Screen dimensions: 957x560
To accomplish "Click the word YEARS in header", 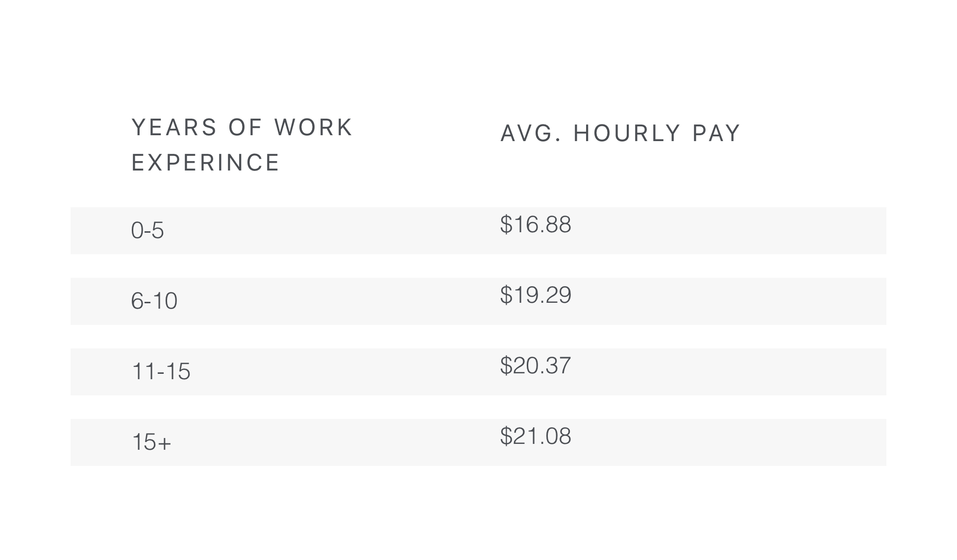I will 174,127.
